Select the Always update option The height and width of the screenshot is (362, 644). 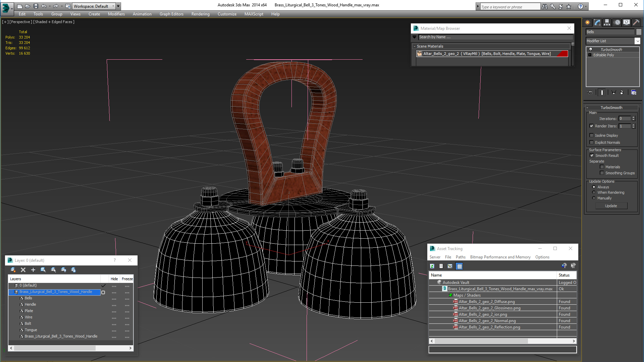594,187
